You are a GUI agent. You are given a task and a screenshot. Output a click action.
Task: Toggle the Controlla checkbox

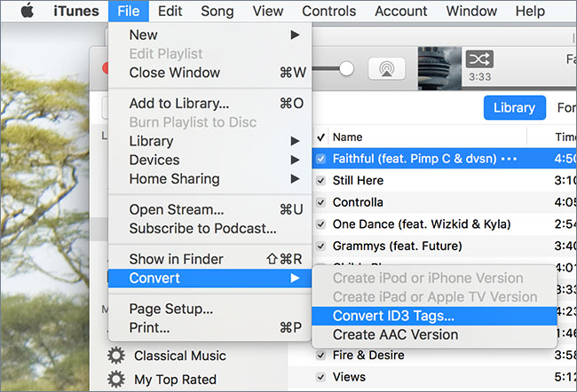(x=320, y=202)
